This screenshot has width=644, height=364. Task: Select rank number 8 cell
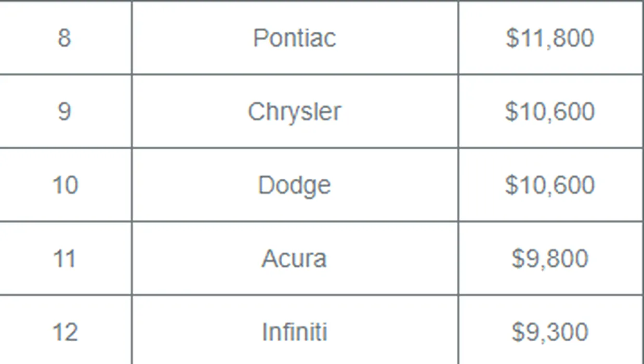pyautogui.click(x=64, y=38)
